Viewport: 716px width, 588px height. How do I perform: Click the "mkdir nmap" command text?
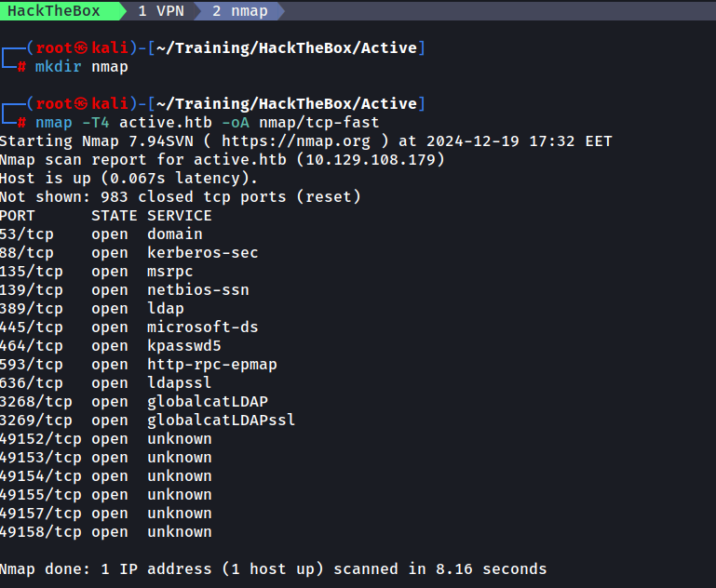click(81, 67)
